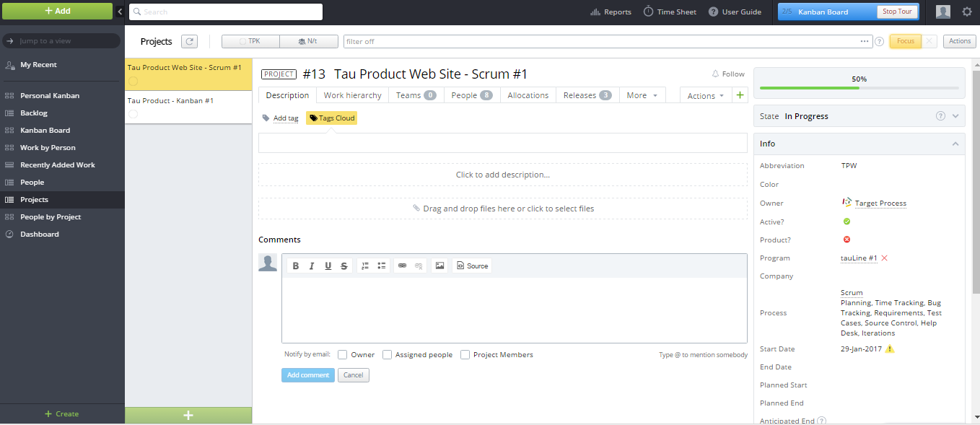Screen dimensions: 980x425
Task: Toggle the TPK project filter
Action: click(250, 41)
